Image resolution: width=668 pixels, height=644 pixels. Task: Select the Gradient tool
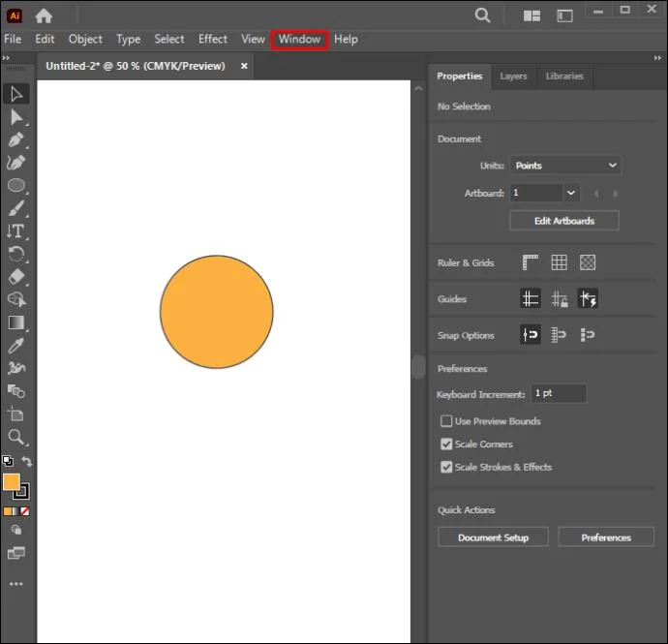(x=16, y=322)
